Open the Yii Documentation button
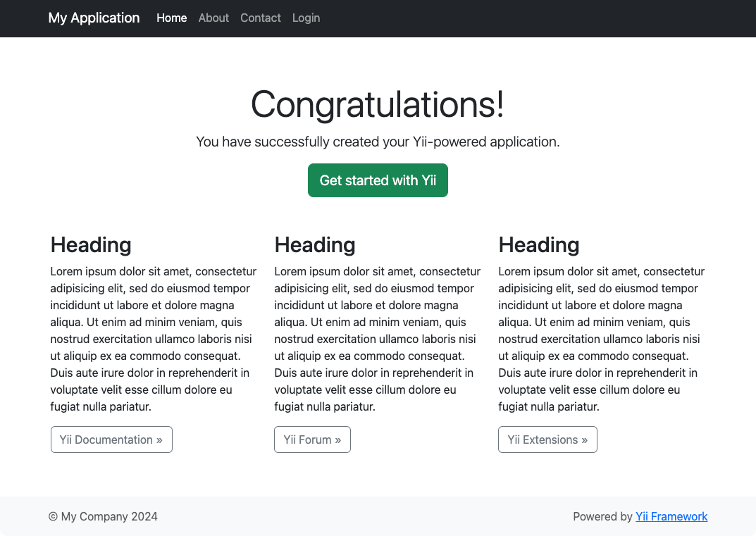The image size is (756, 536). tap(111, 440)
